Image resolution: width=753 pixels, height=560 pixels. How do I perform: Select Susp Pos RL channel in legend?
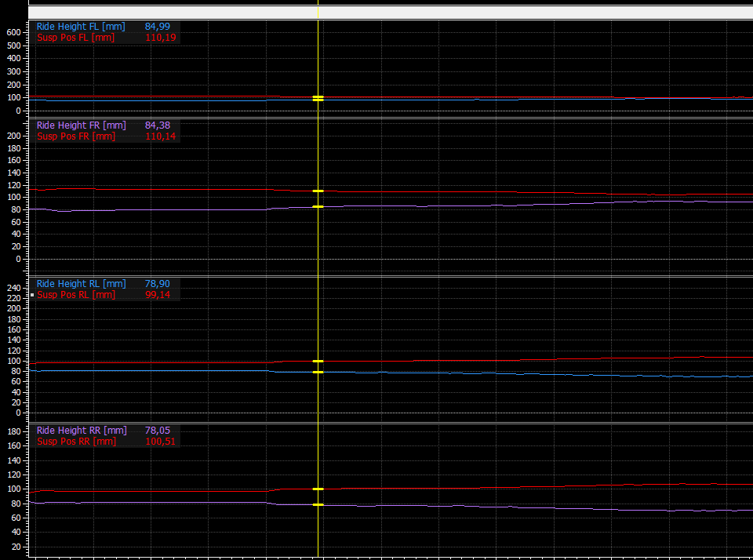pyautogui.click(x=76, y=295)
